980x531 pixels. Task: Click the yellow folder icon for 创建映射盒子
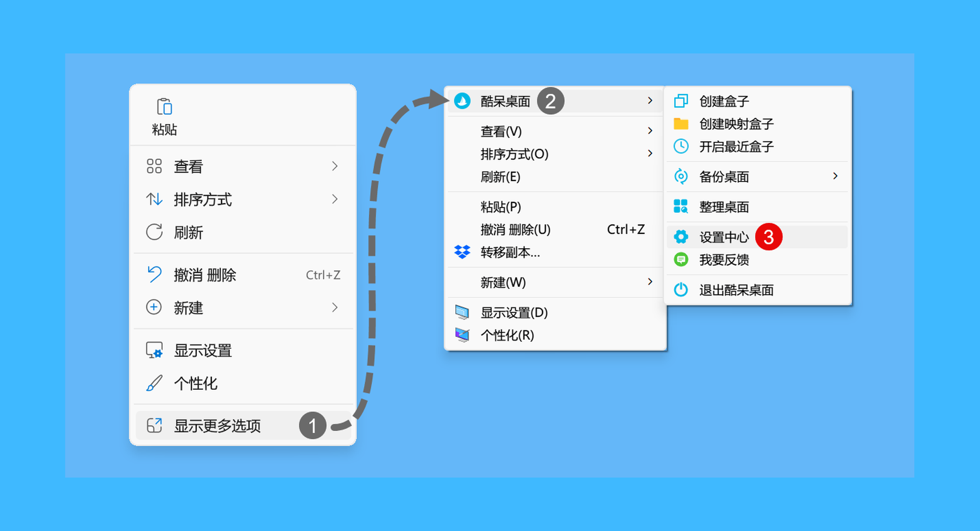pyautogui.click(x=681, y=124)
